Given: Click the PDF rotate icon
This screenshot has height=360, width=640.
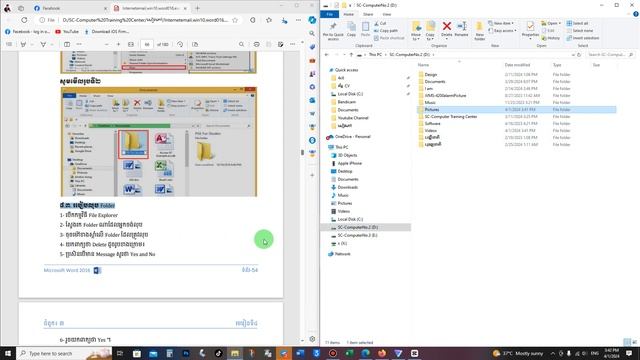Looking at the screenshot, I should pyautogui.click(x=180, y=44).
